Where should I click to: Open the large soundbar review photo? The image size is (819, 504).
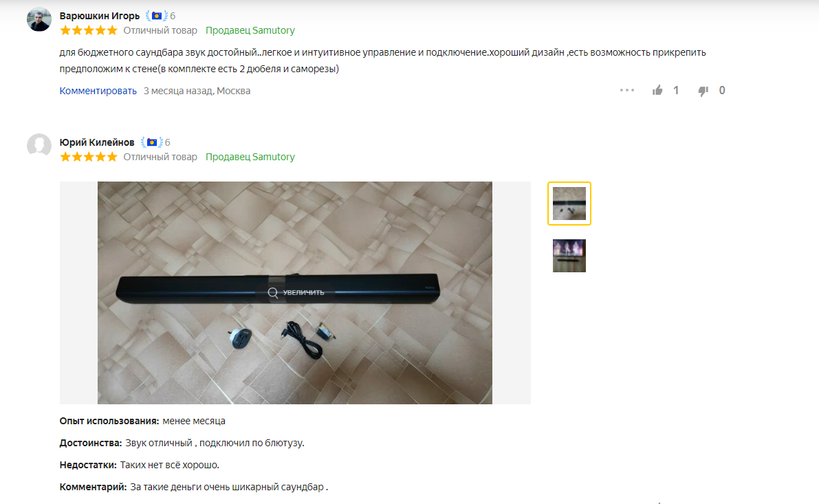point(295,293)
